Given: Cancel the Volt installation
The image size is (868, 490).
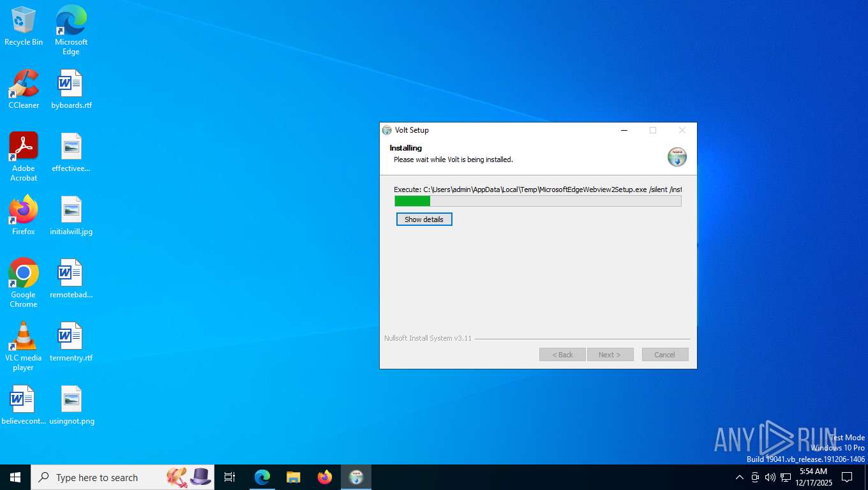Looking at the screenshot, I should 665,355.
